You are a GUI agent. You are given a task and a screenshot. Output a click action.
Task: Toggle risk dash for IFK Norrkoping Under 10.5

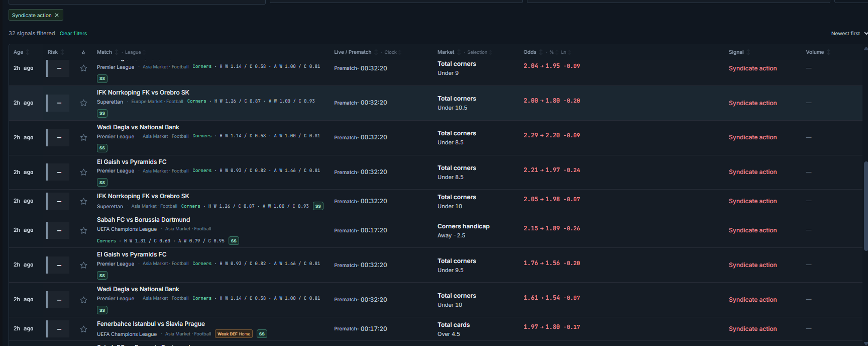pos(59,103)
